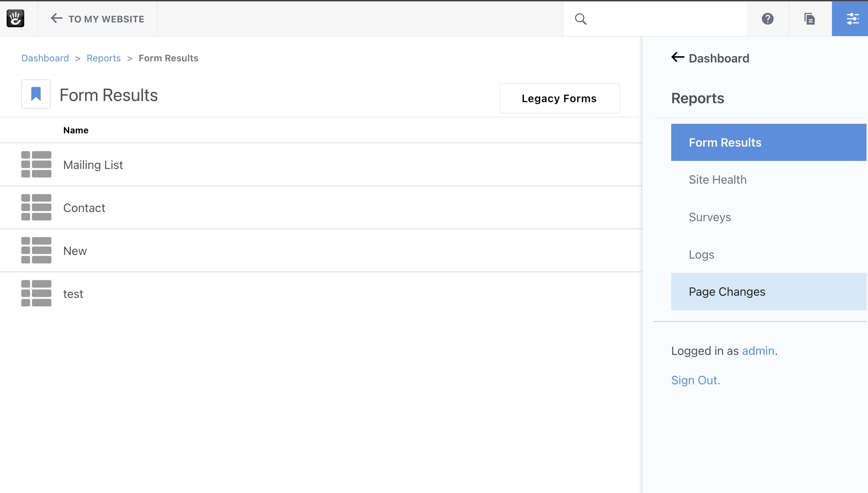Open Logs report
The image size is (868, 493).
click(x=701, y=254)
